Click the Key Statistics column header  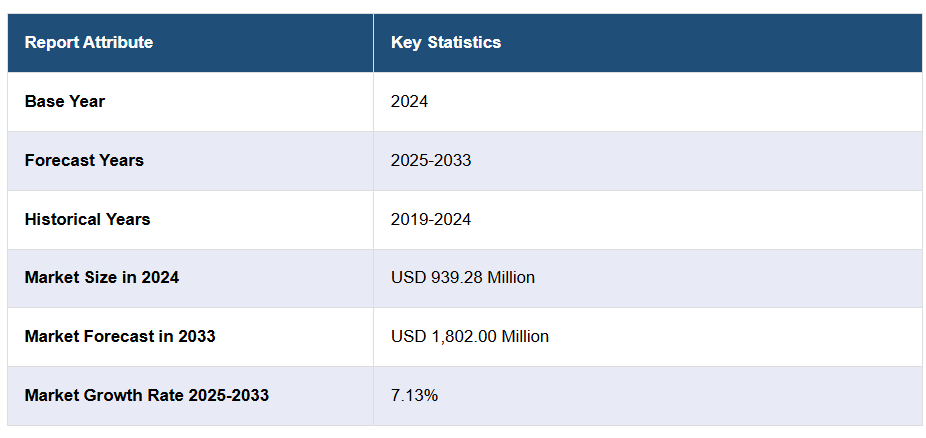446,43
